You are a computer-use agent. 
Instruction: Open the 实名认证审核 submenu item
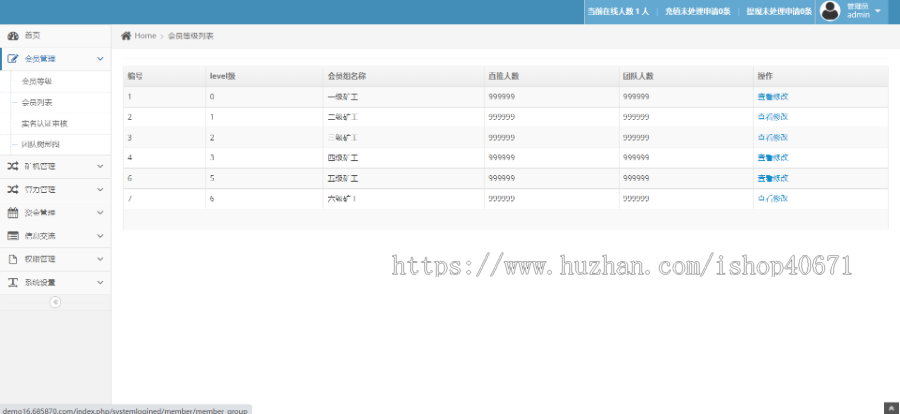pos(45,123)
